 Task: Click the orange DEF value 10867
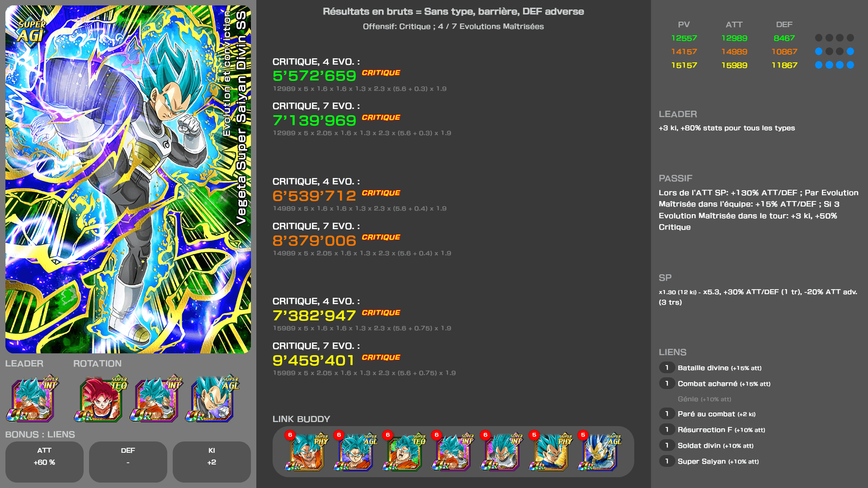pos(784,52)
